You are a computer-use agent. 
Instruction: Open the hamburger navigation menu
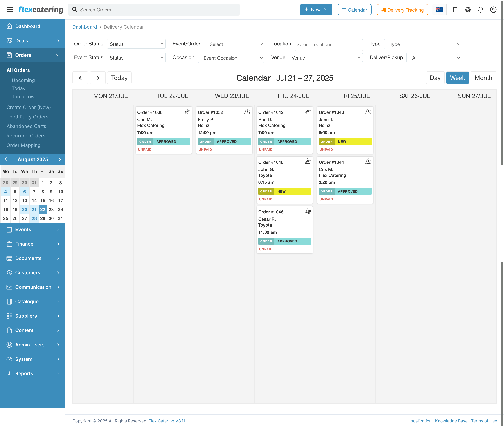[10, 9]
